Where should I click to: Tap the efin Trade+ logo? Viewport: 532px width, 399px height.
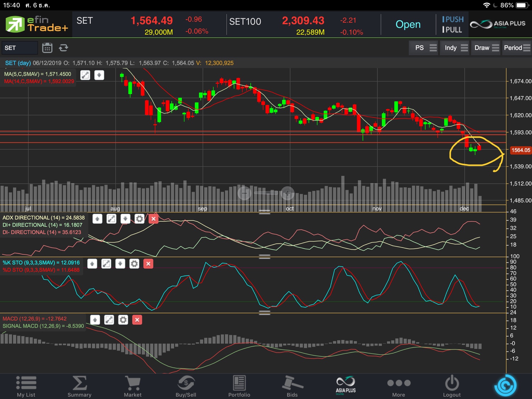coord(36,24)
